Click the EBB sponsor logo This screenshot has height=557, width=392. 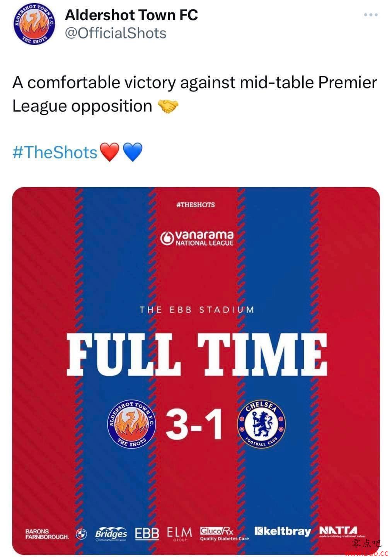tap(147, 533)
